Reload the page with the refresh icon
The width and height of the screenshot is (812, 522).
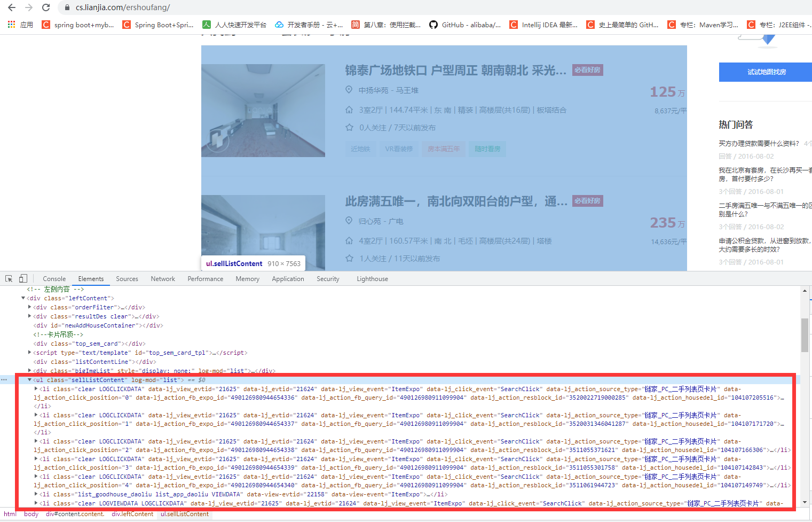tap(46, 7)
